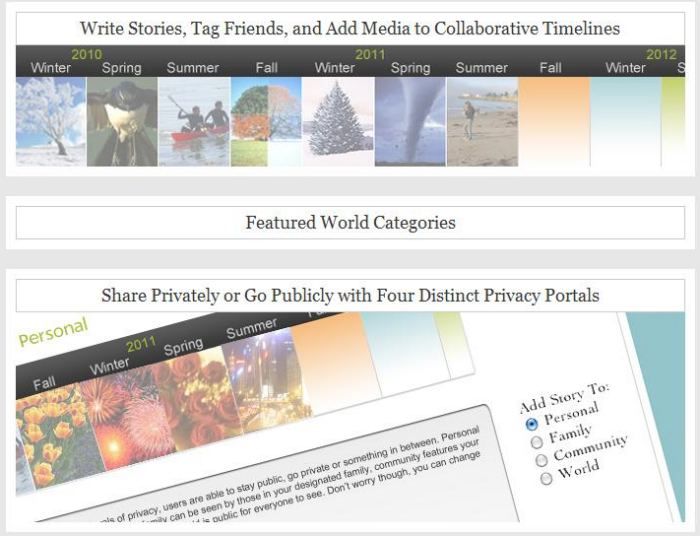The image size is (700, 536).
Task: Click Summer label under 2010
Action: tap(193, 68)
